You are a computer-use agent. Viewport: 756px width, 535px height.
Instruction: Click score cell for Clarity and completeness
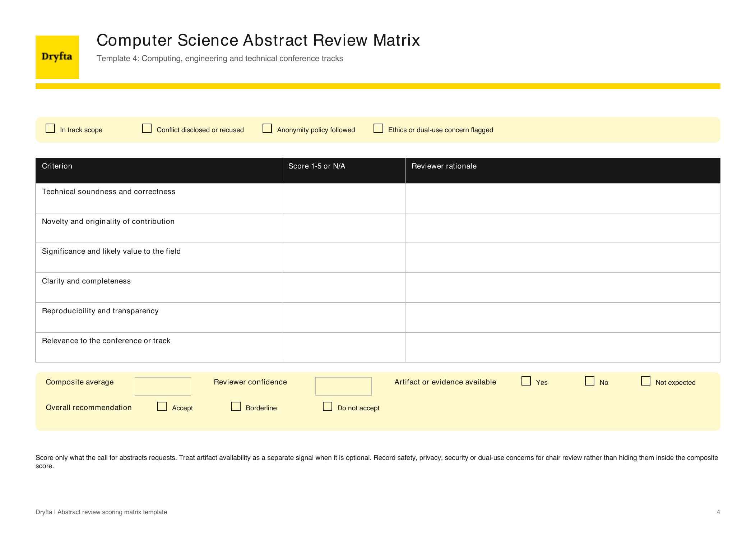344,288
